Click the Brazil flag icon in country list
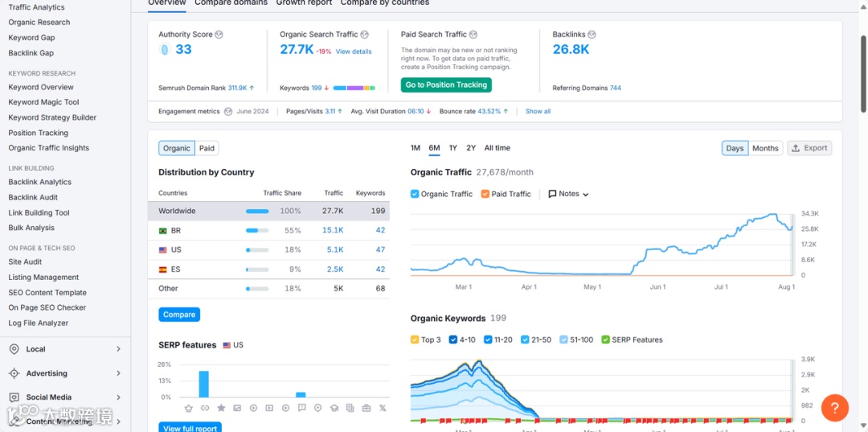This screenshot has width=868, height=432. tap(162, 230)
